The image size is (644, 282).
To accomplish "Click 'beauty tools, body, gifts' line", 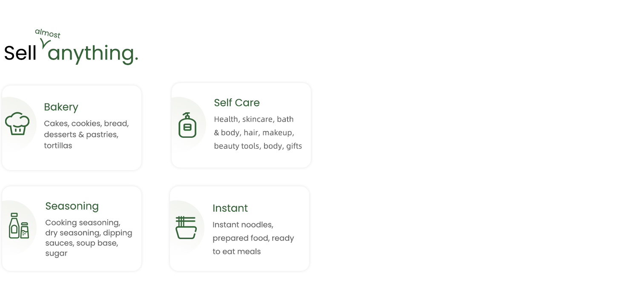I will click(x=258, y=146).
